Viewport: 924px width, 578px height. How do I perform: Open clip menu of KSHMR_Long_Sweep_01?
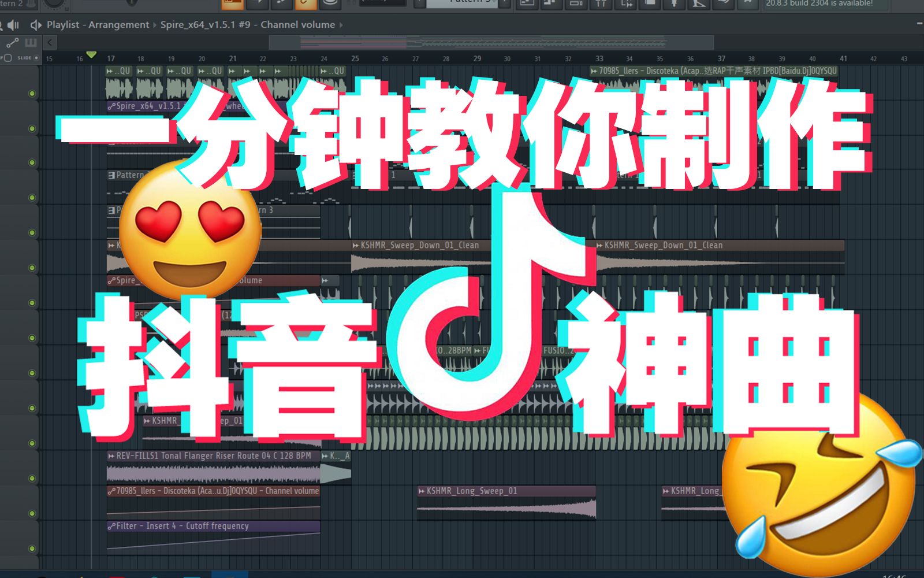pyautogui.click(x=422, y=491)
